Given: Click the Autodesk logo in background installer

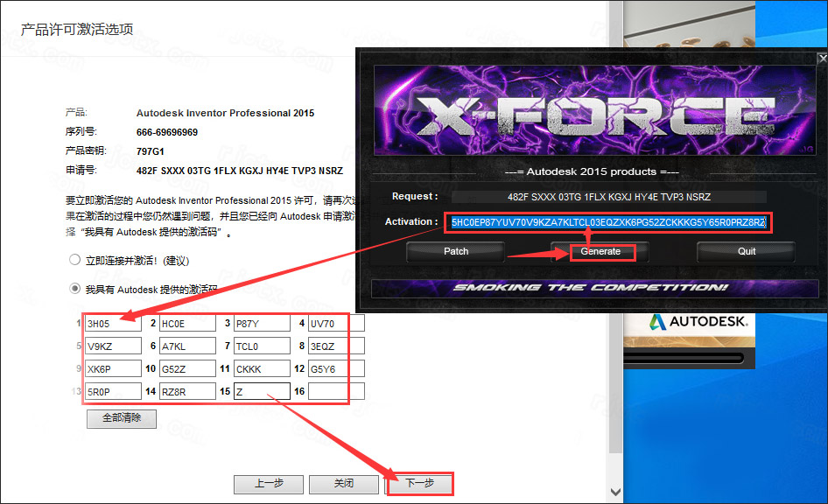Looking at the screenshot, I should [698, 322].
